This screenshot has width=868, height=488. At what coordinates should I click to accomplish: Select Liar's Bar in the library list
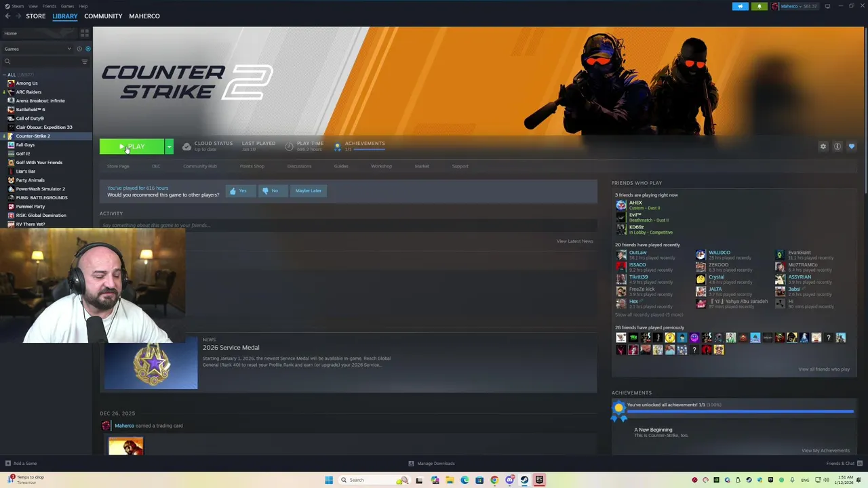coord(26,171)
